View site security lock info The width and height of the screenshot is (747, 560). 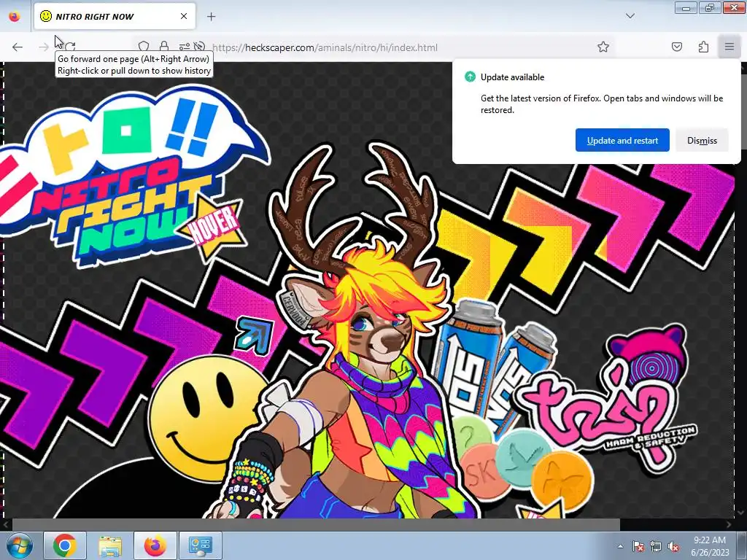(x=164, y=47)
